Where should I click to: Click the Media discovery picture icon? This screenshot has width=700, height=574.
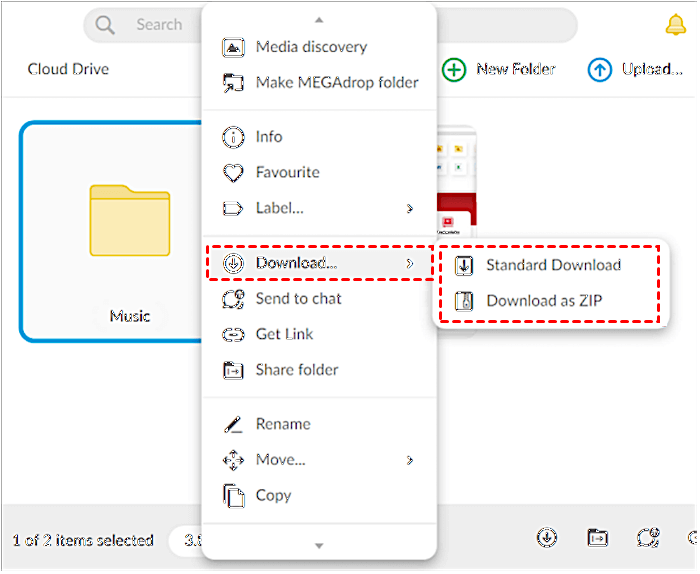click(x=233, y=47)
